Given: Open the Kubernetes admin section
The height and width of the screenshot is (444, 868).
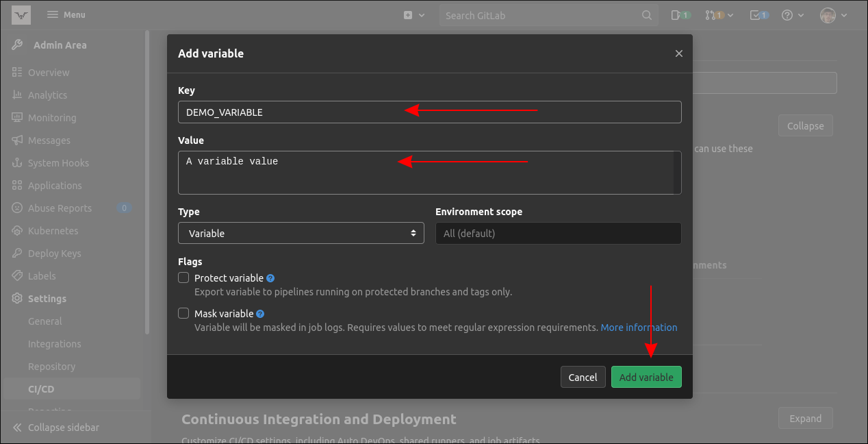Looking at the screenshot, I should click(x=52, y=230).
